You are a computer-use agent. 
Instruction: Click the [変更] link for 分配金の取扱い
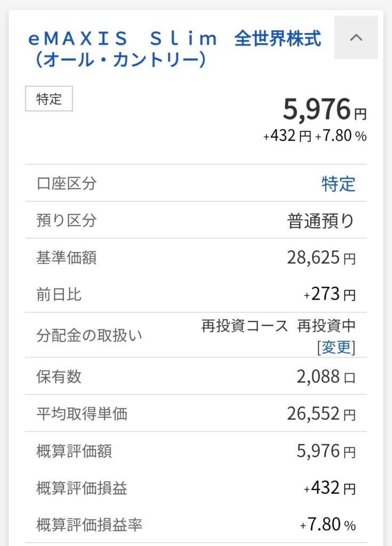(x=335, y=347)
